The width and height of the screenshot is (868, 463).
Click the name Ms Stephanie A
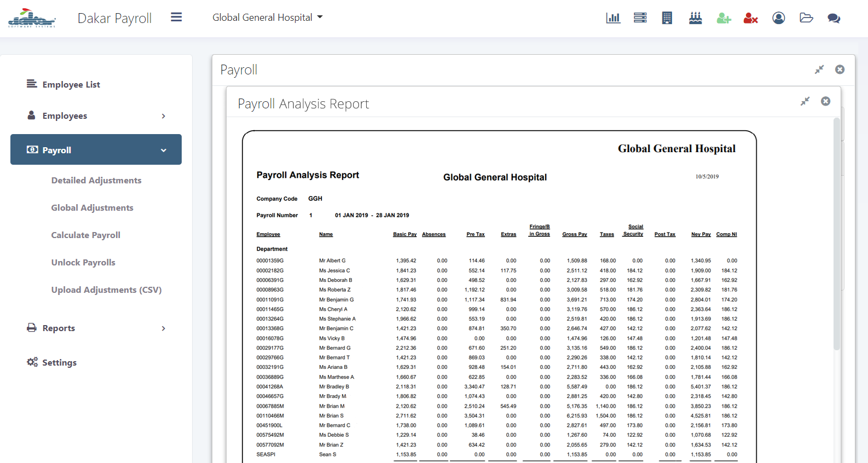[x=337, y=319]
